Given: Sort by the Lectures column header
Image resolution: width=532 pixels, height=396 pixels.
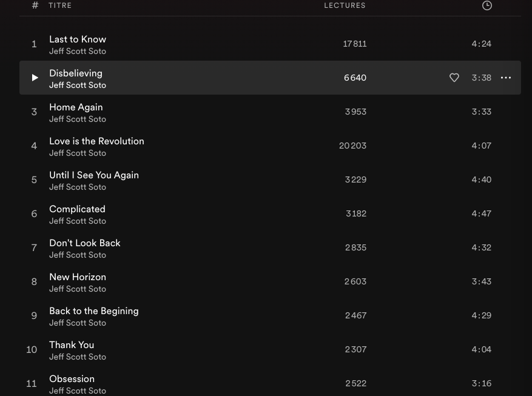Looking at the screenshot, I should pyautogui.click(x=345, y=5).
